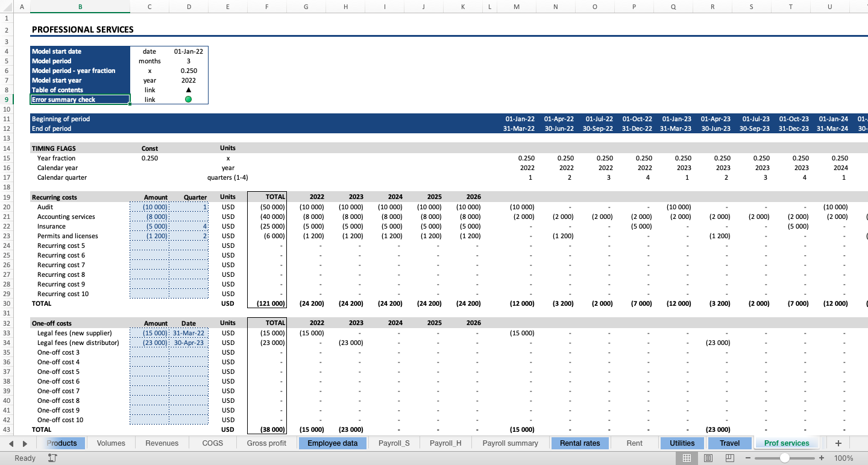Screen dimensions: 868x465
Task: Click the Ready status bar text
Action: pyautogui.click(x=25, y=458)
